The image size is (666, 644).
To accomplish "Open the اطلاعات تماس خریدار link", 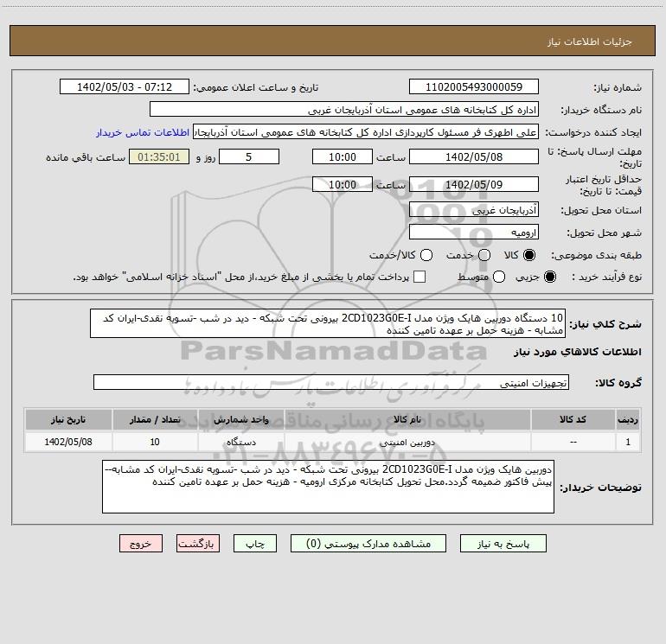I will tap(143, 132).
